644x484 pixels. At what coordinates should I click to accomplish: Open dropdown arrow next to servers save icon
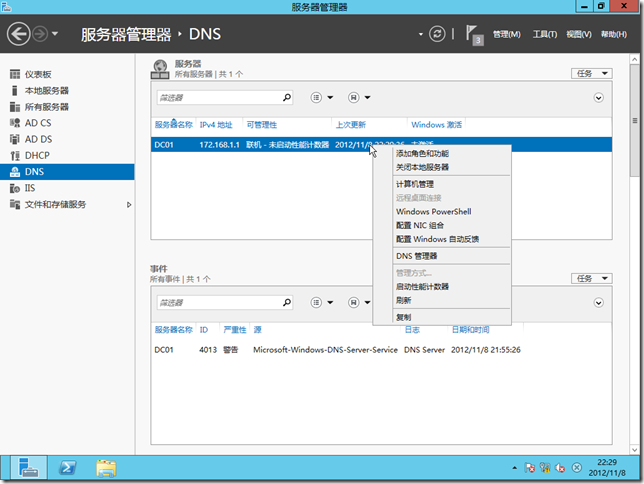(x=368, y=98)
